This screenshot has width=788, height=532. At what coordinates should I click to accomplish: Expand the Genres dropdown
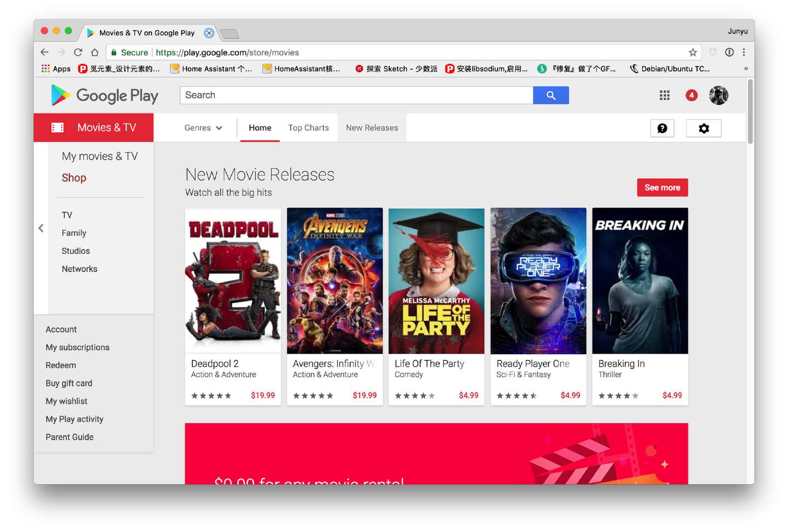coord(203,128)
